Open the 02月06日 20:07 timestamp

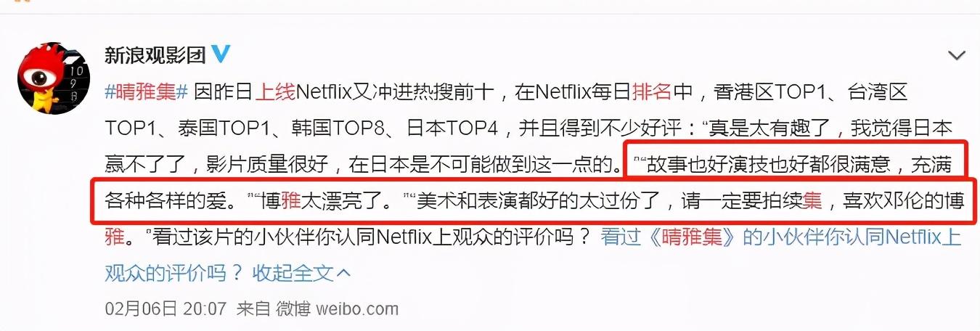click(166, 308)
